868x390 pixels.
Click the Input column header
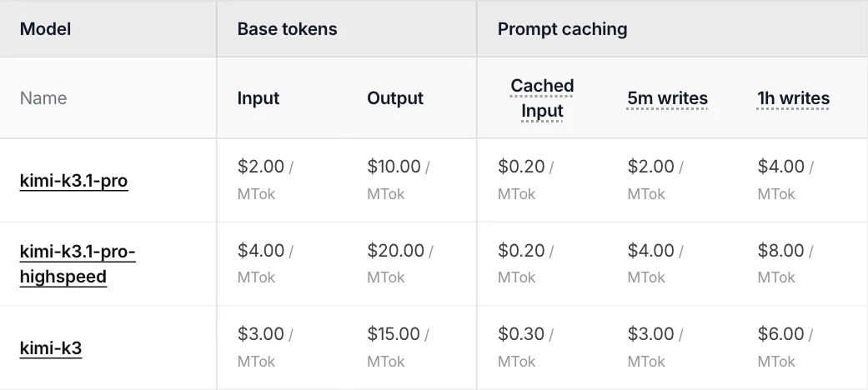(258, 97)
